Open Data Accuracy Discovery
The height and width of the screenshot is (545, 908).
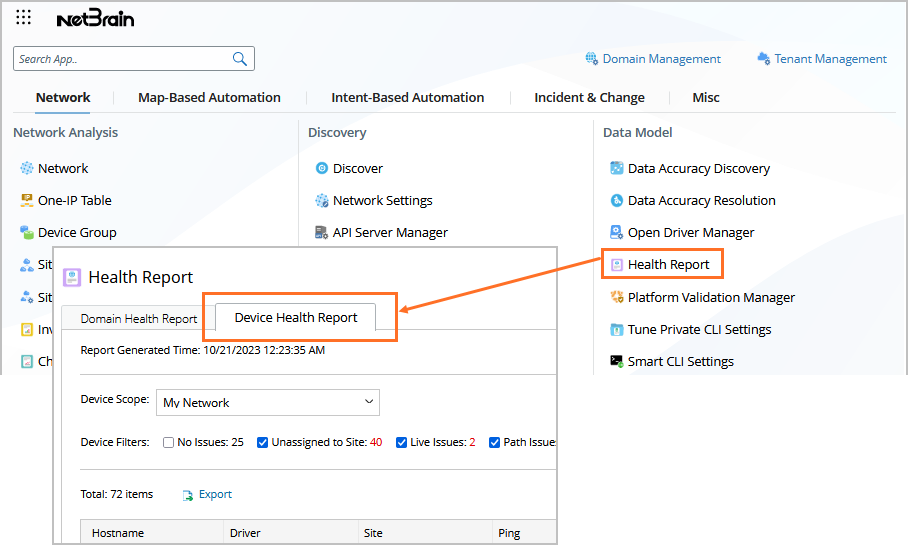(698, 168)
